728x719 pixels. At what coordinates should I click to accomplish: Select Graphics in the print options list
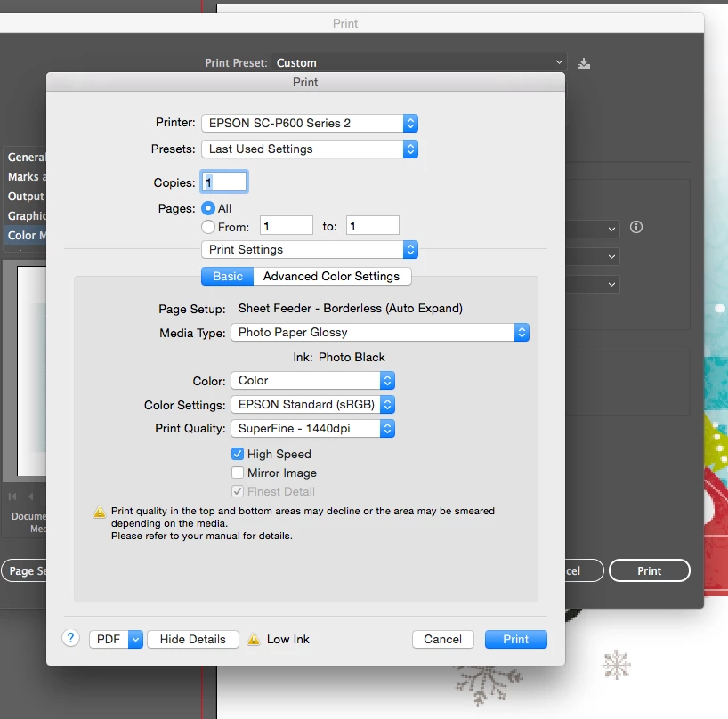(26, 216)
